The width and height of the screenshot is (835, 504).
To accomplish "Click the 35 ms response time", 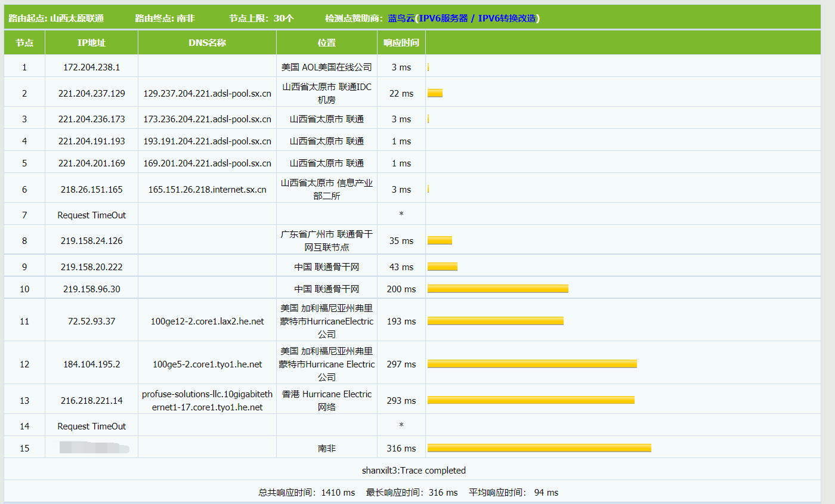I will pyautogui.click(x=401, y=241).
